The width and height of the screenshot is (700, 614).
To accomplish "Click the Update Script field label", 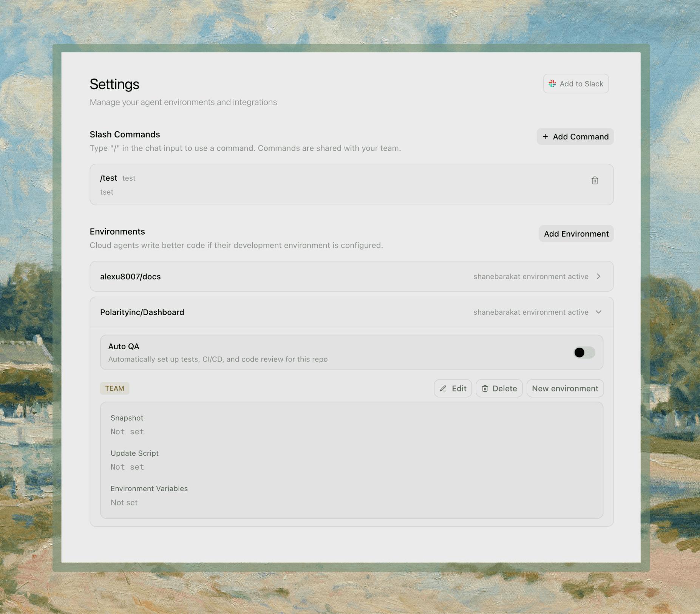I will tap(134, 453).
